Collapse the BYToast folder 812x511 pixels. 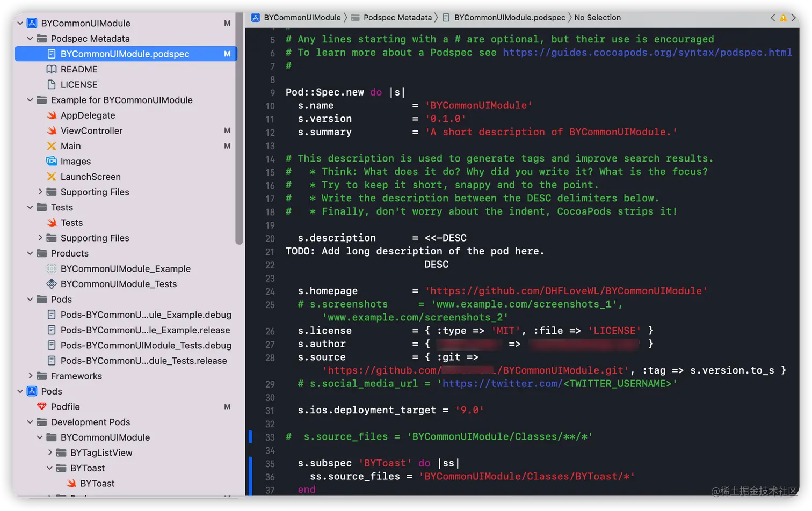pos(49,468)
